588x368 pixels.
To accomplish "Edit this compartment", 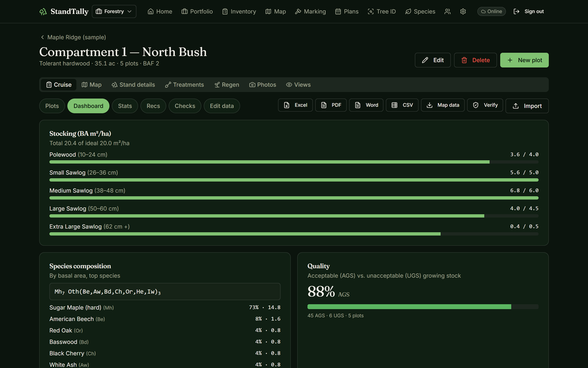I will [x=433, y=60].
